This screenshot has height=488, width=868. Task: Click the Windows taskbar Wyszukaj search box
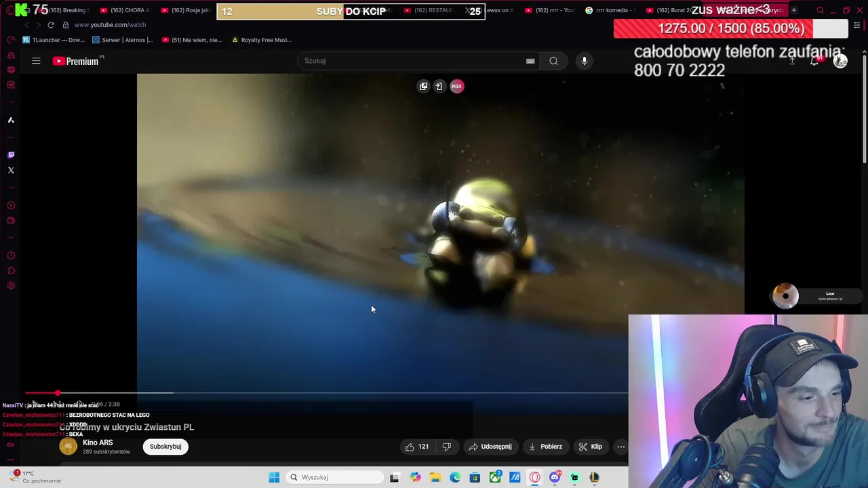point(335,477)
